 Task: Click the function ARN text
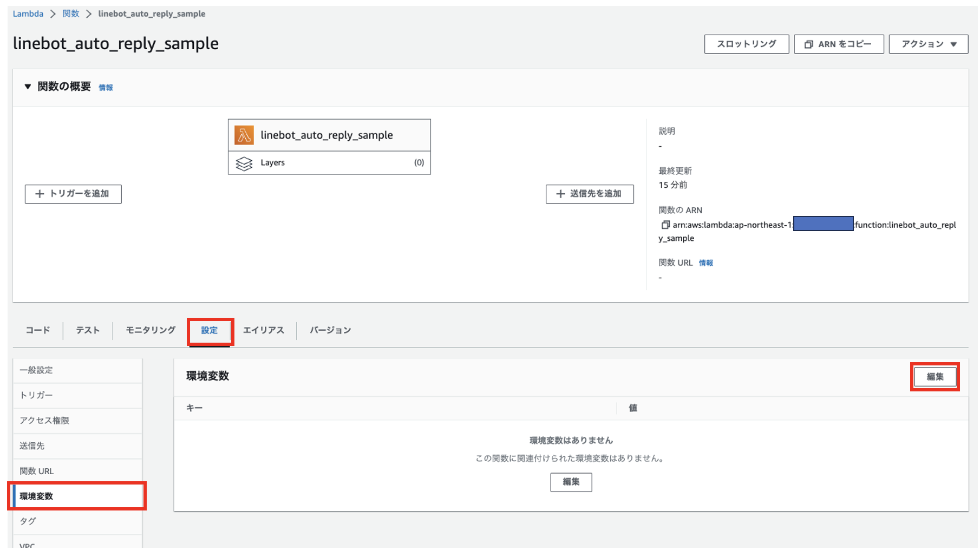807,231
